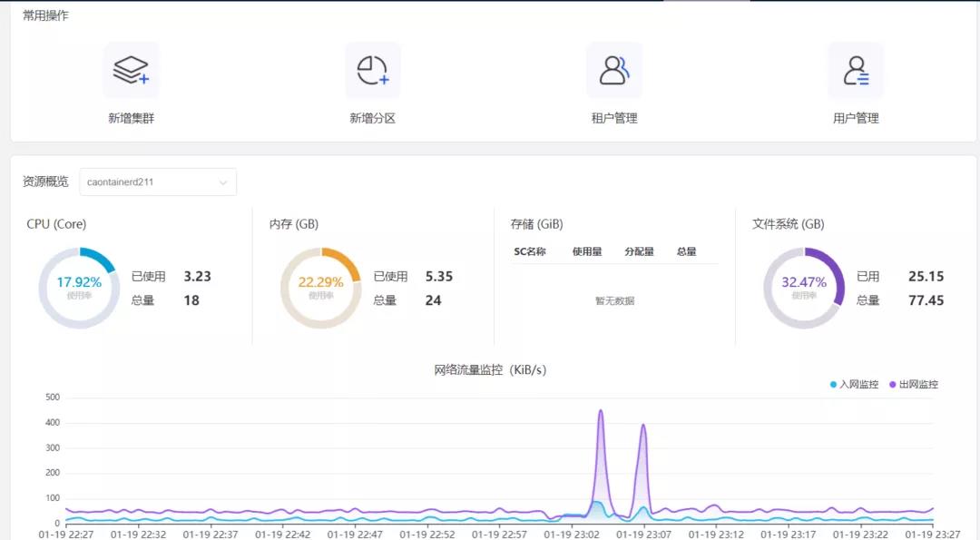Click the 存储 (GiB) heading

pyautogui.click(x=537, y=224)
